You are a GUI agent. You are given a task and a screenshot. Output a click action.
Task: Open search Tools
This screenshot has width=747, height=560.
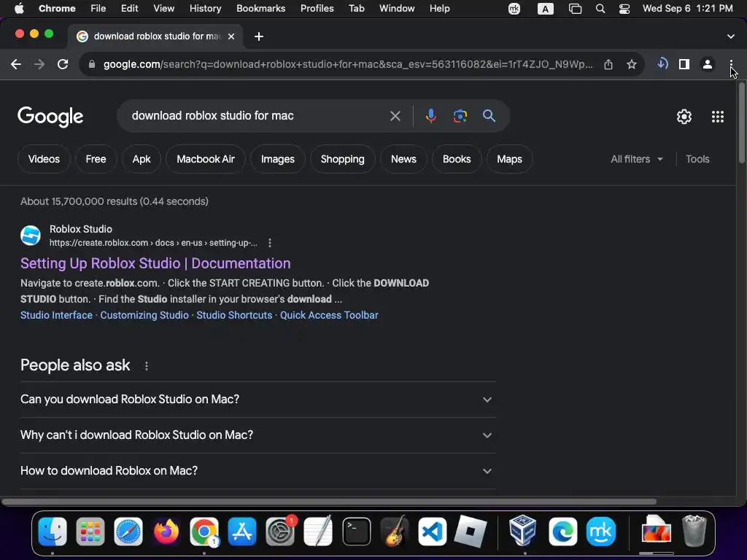click(697, 159)
